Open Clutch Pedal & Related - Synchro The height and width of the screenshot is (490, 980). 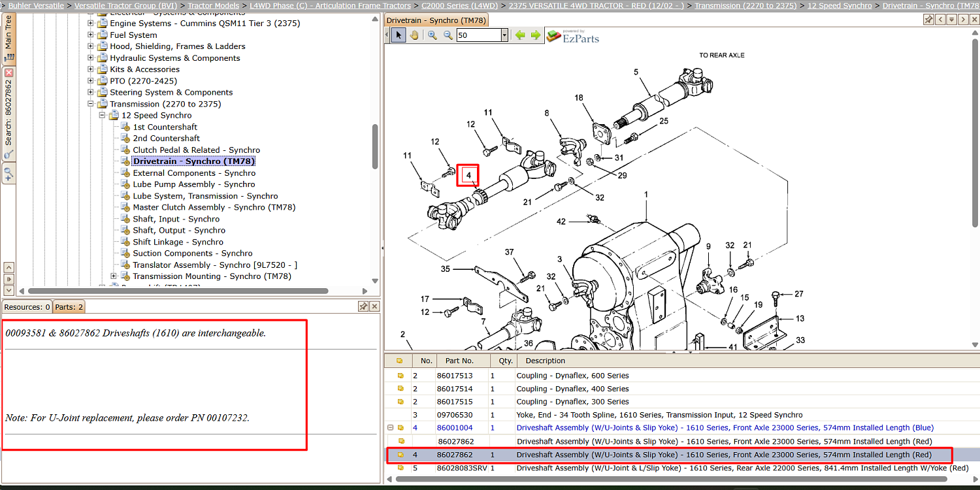click(x=196, y=150)
